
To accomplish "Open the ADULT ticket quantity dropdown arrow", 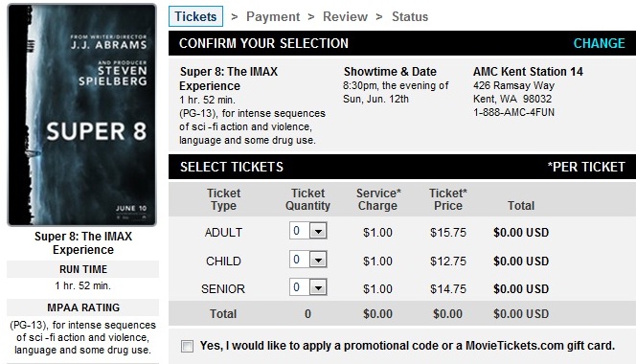I will [318, 231].
